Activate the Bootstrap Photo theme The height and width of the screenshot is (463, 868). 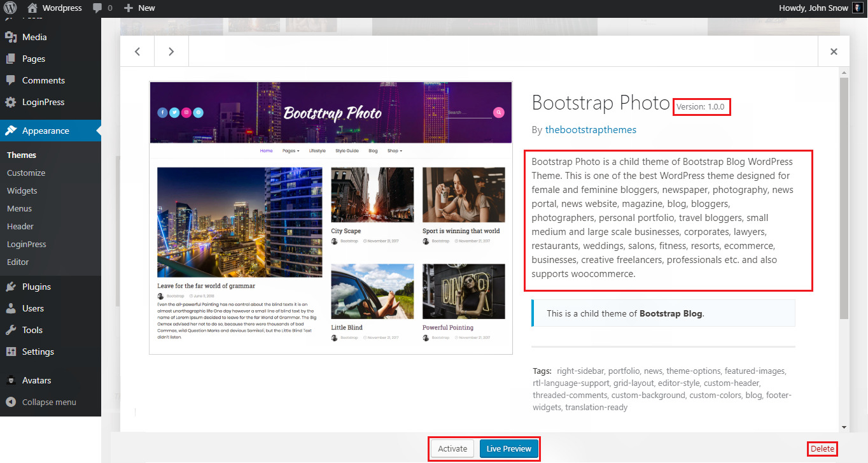point(453,448)
